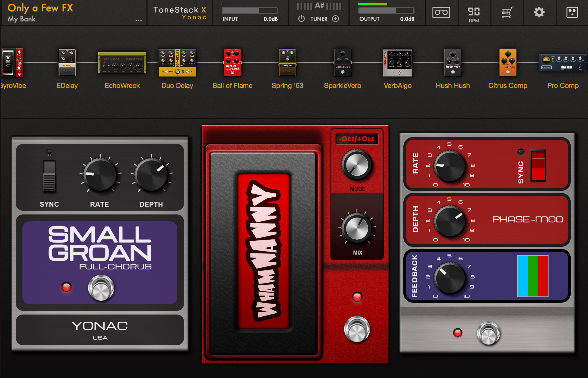
Task: Click the blue-green-red color switch
Action: click(533, 276)
